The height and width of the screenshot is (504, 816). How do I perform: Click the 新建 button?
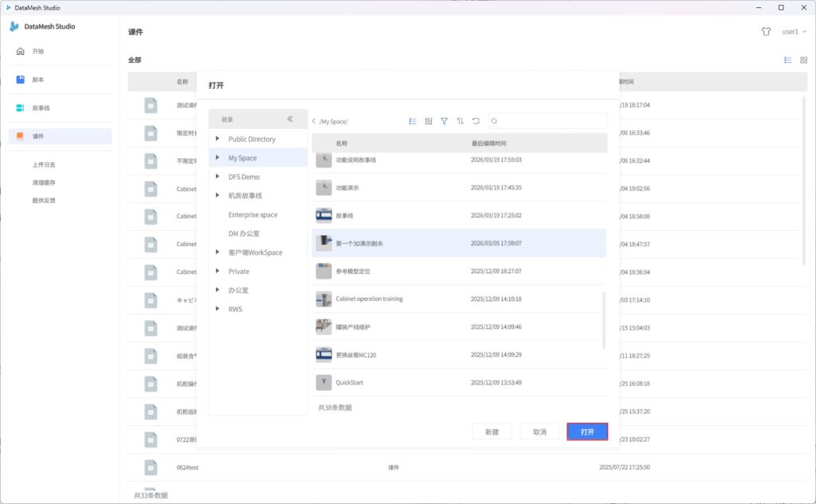tap(492, 432)
